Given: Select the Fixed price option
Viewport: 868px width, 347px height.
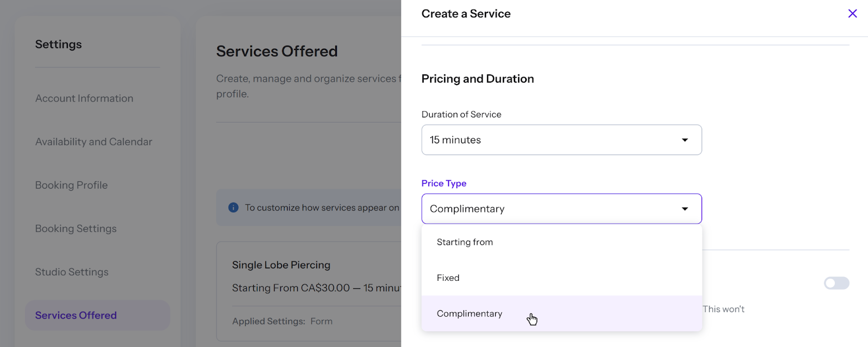Looking at the screenshot, I should [448, 278].
